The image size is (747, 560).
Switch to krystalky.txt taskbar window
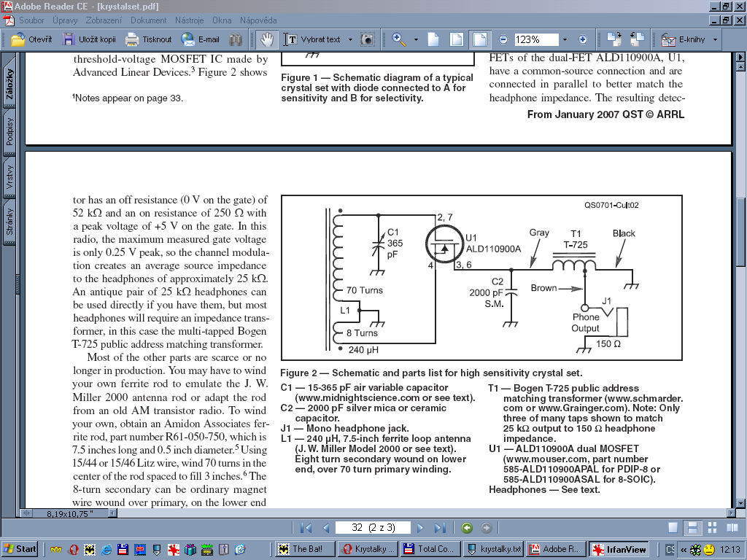coord(494,549)
